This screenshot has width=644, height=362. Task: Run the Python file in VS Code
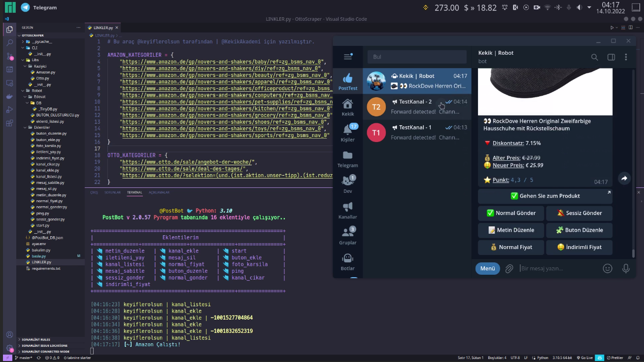point(612,28)
